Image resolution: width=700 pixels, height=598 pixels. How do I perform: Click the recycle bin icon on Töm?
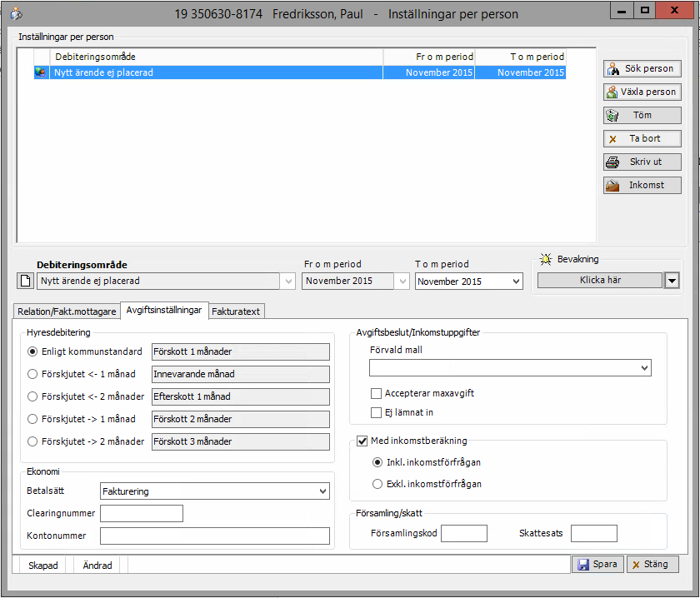(x=612, y=116)
